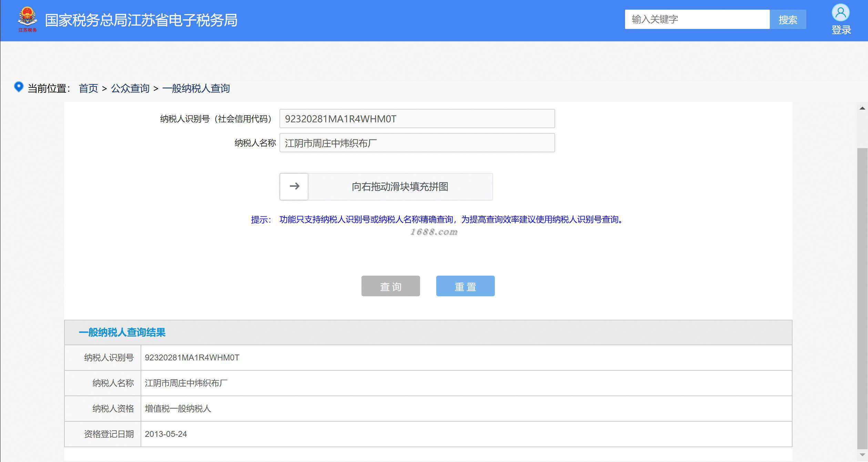868x462 pixels.
Task: Click the site title 国家税务总局江苏省电子税务局
Action: (x=141, y=20)
